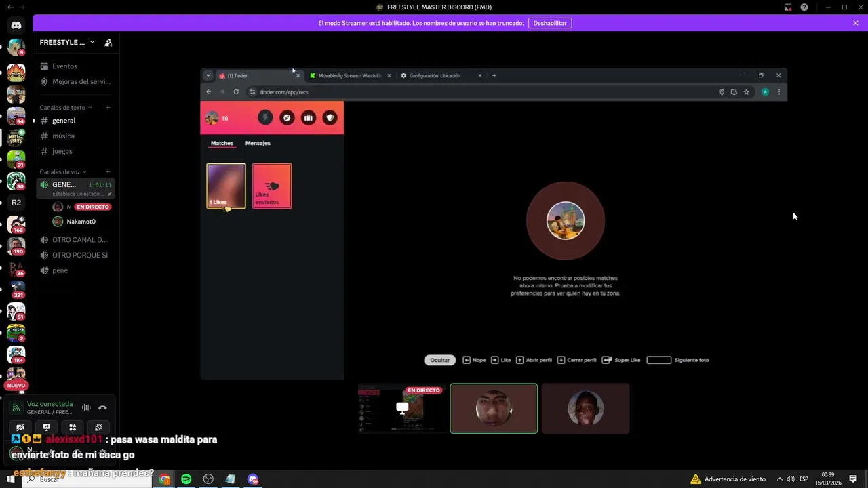Screen dimensions: 868x488
Task: Switch to the Mensajes tab in Tinder
Action: [258, 144]
